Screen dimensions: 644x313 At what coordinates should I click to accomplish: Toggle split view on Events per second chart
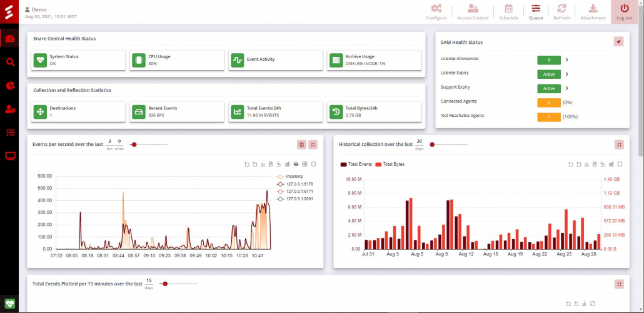(x=302, y=145)
